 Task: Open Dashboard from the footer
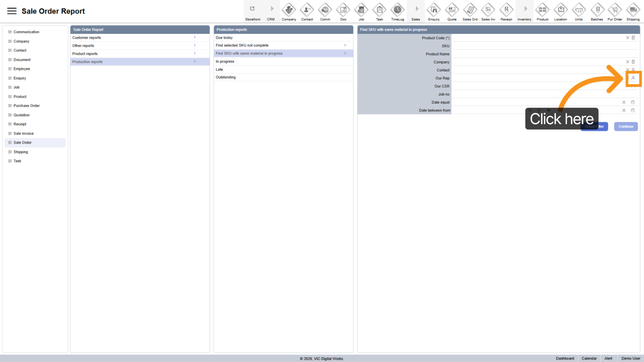565,359
